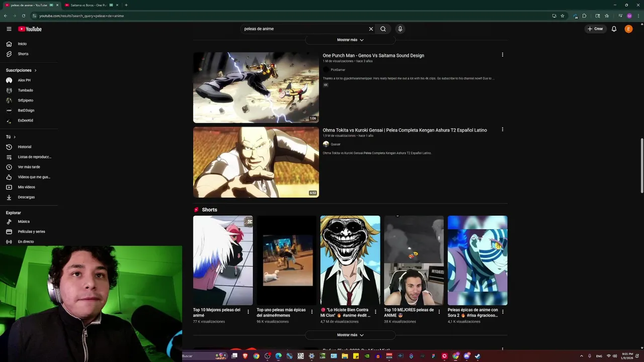Viewport: 644px width, 362px height.
Task: Open the Tumbado subscription channel
Action: click(29, 90)
